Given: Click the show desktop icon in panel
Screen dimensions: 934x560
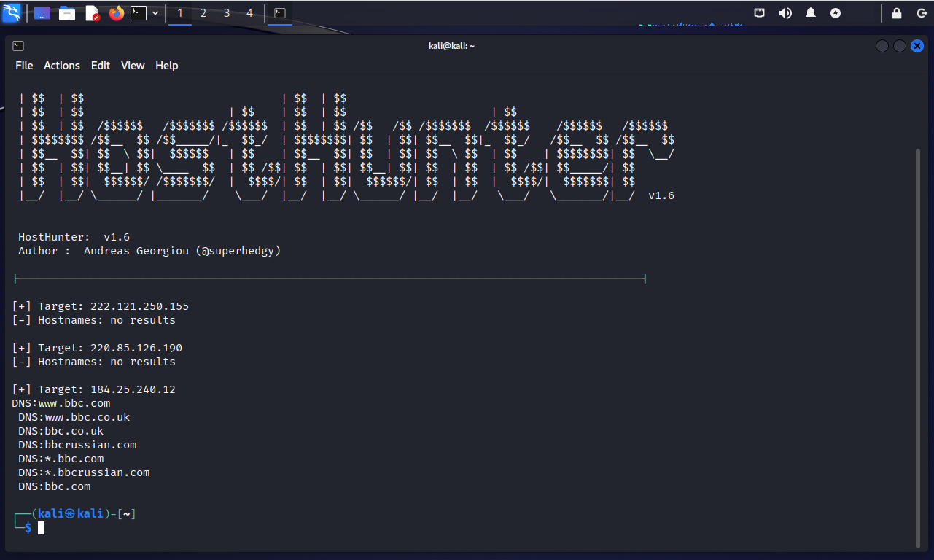Looking at the screenshot, I should [x=42, y=13].
